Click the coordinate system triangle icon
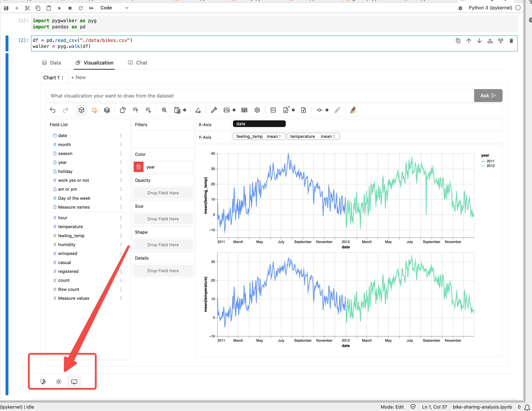The image size is (532, 411). pyautogui.click(x=198, y=110)
